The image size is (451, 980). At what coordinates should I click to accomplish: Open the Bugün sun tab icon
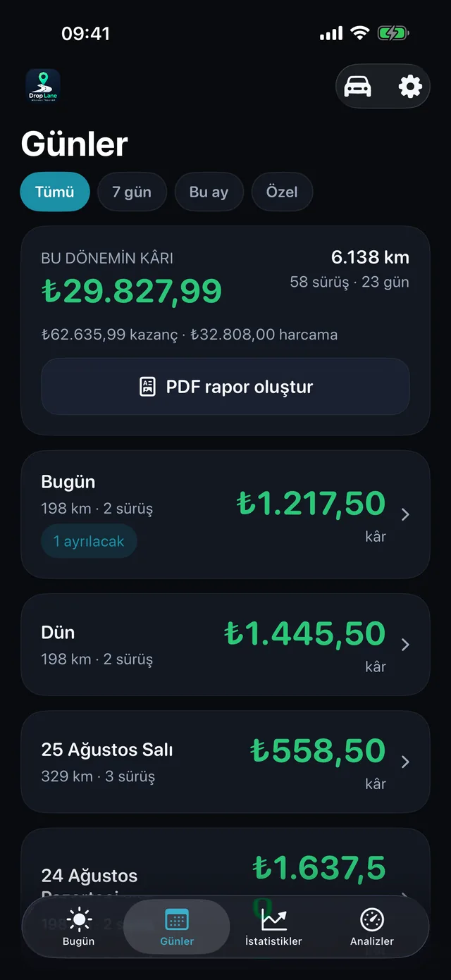coord(78,919)
